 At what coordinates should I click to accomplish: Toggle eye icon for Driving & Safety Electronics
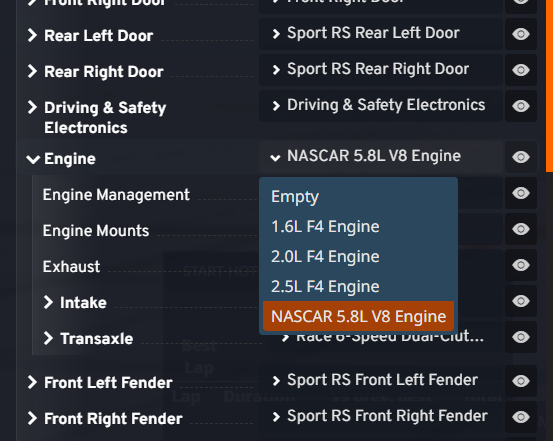521,106
